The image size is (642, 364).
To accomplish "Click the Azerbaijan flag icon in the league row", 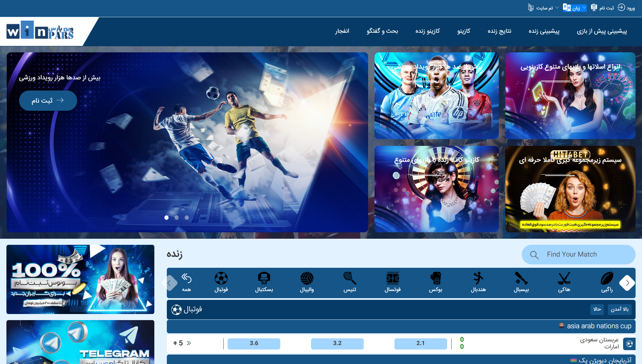I will (x=573, y=360).
